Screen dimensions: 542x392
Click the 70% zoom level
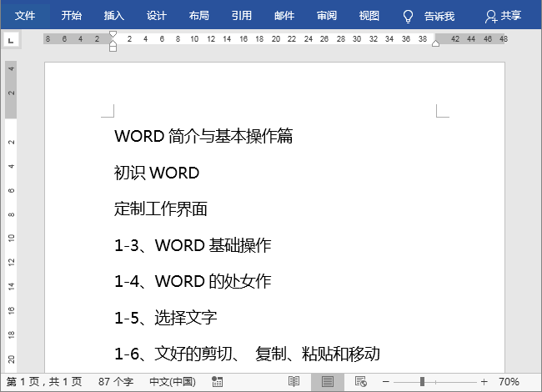tap(509, 382)
